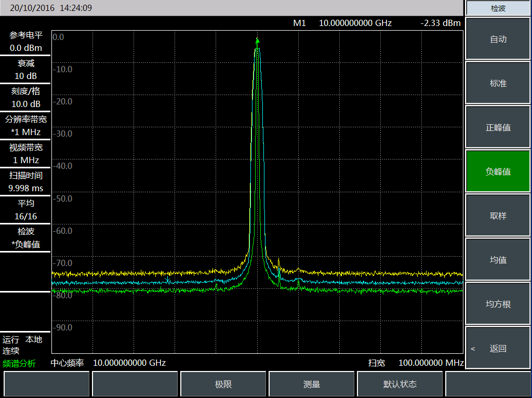
Task: Select the 均方根 RMS detector softkey
Action: coord(498,304)
